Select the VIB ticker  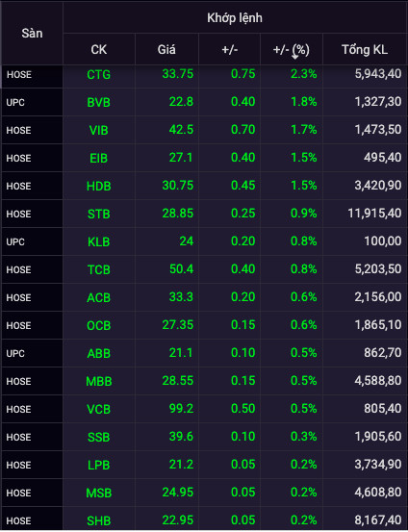coord(99,130)
